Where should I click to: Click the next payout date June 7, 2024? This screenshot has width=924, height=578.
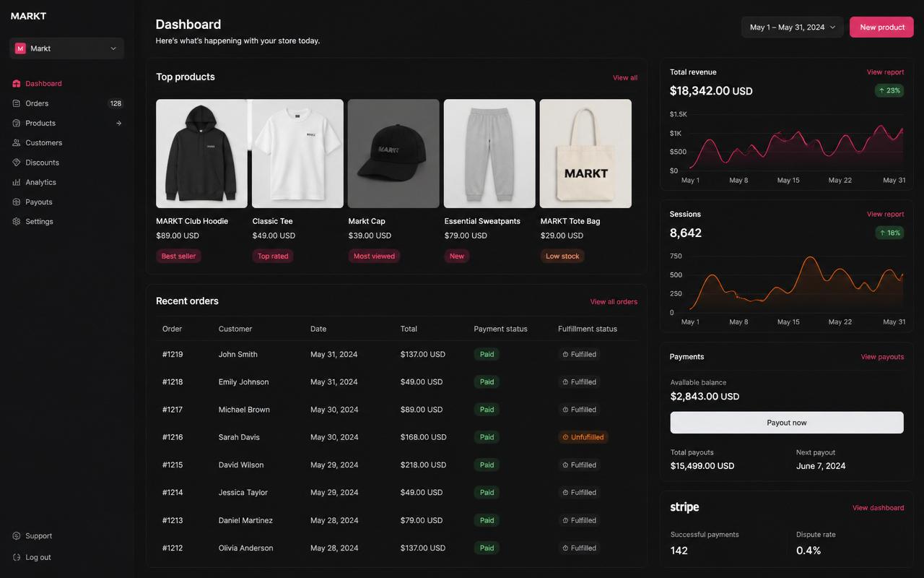point(821,466)
